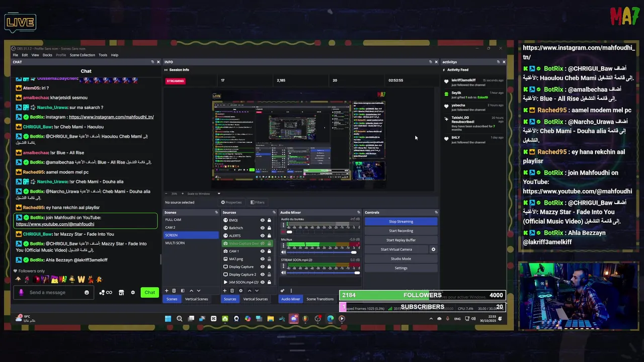Open preview scaling dropdown Scale to Window
The width and height of the screenshot is (644, 362).
[203, 194]
